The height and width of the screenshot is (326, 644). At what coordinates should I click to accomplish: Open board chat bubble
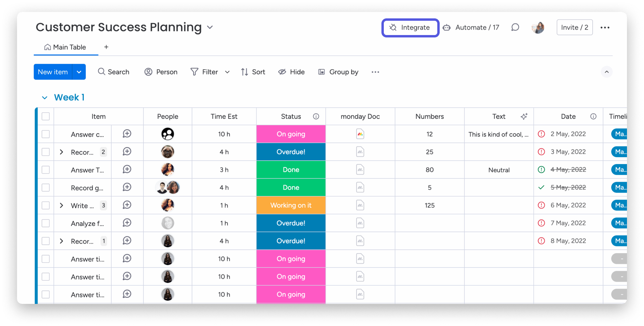pyautogui.click(x=515, y=28)
